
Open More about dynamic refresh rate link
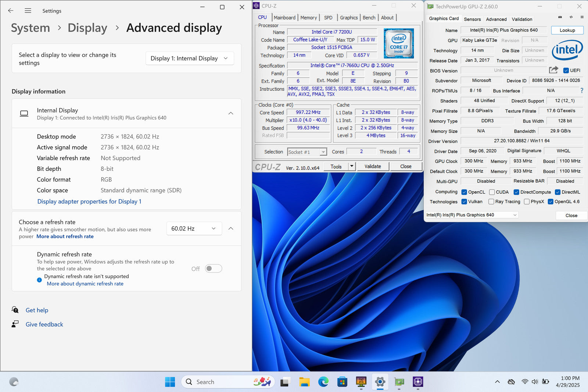pyautogui.click(x=85, y=284)
